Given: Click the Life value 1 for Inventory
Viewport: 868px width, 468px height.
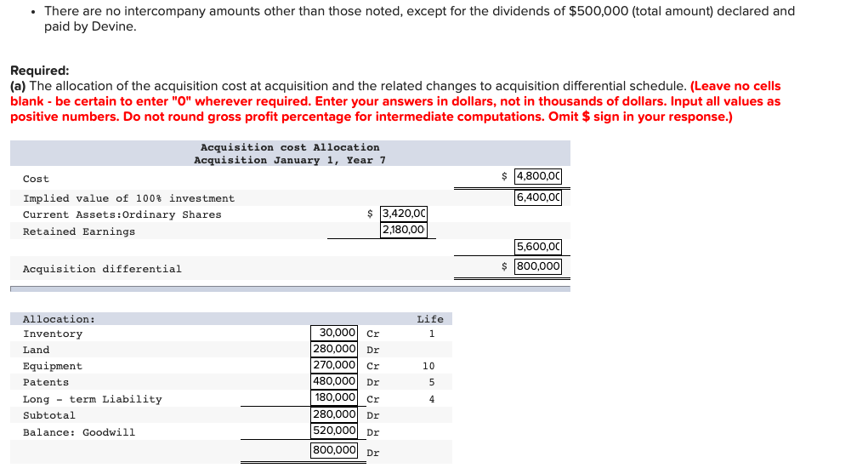Looking at the screenshot, I should pos(432,334).
